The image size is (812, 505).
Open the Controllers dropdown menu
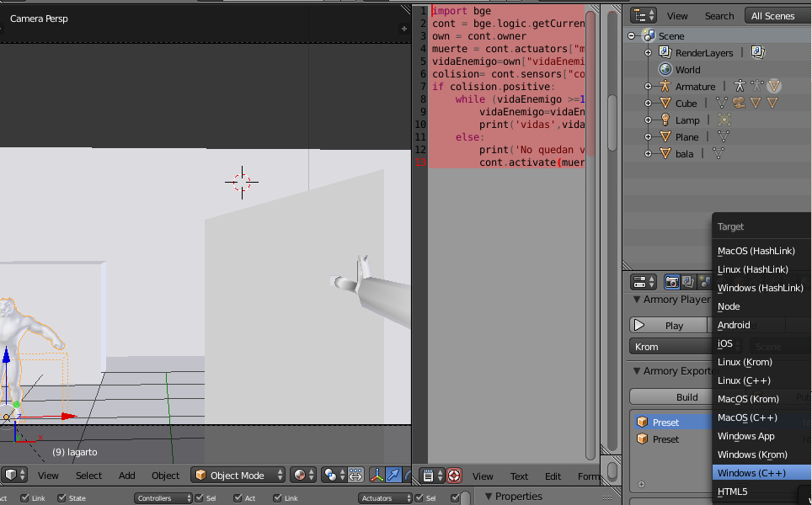(163, 497)
